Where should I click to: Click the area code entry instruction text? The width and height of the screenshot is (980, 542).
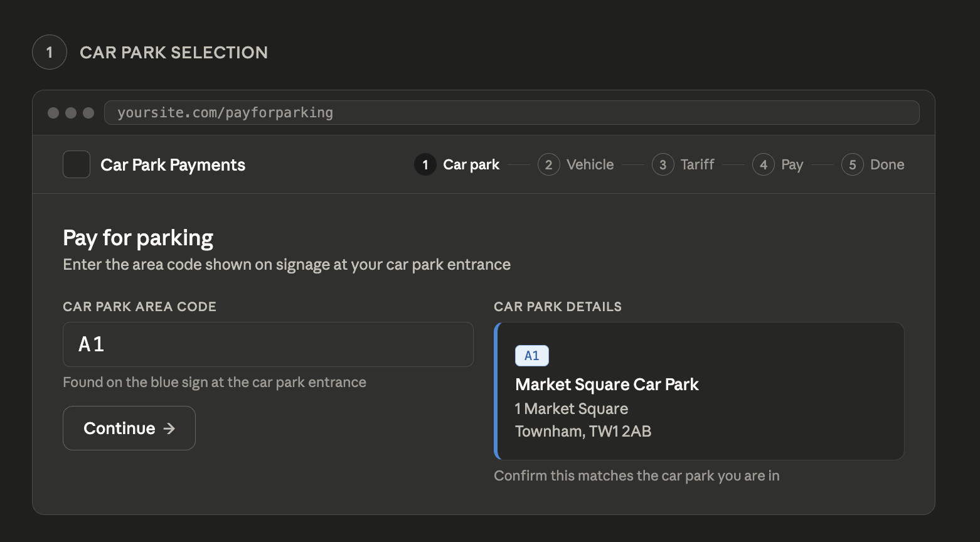pyautogui.click(x=287, y=265)
